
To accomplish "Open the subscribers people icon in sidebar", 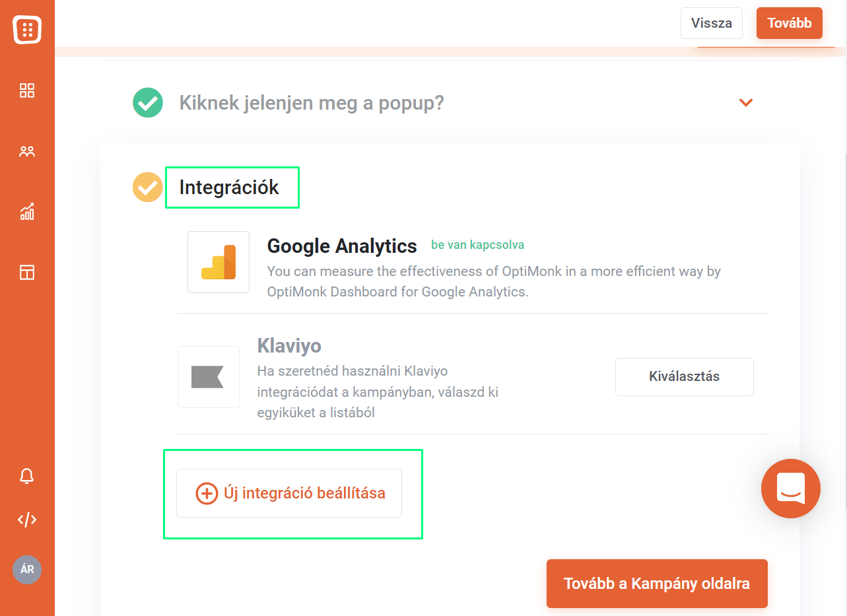I will [27, 151].
